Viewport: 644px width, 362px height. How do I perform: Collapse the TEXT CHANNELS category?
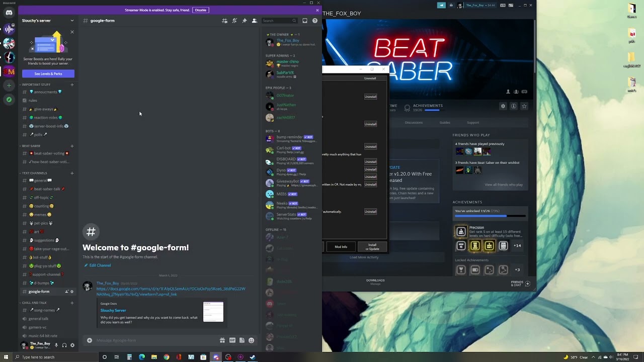[x=33, y=173]
